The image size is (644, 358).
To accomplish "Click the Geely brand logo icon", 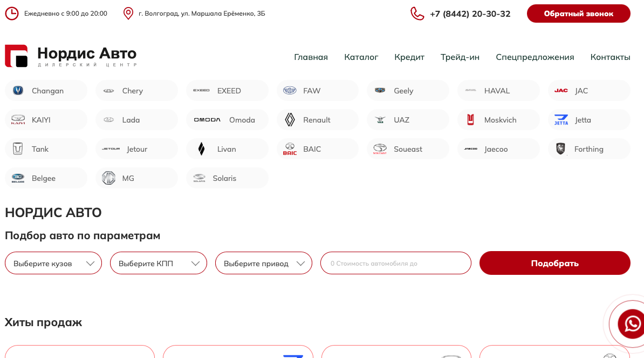I will [x=380, y=90].
